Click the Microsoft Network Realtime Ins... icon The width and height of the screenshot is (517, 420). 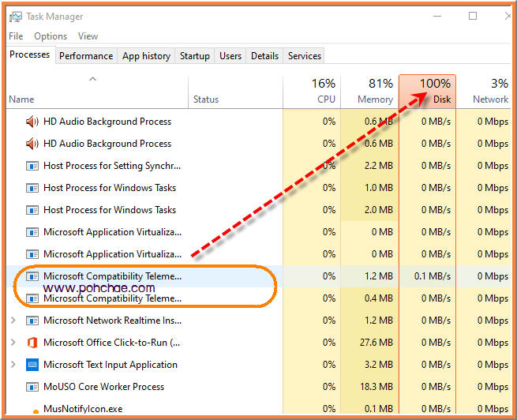[x=32, y=321]
